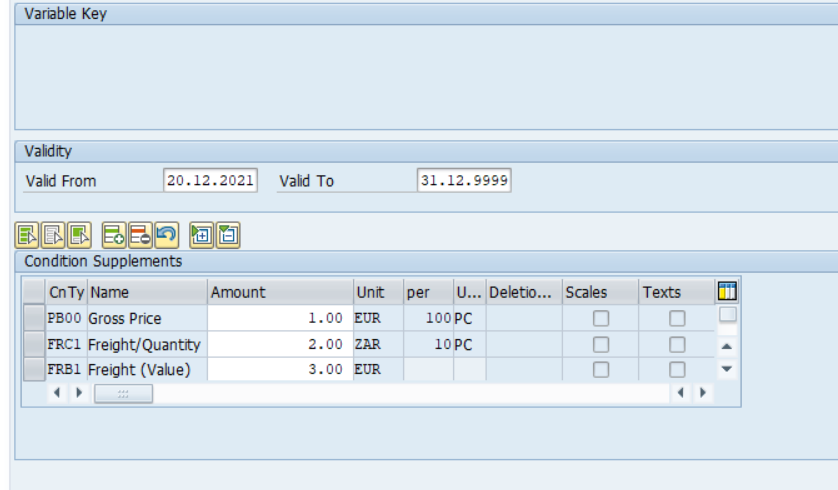
Task: Click the small box above the vertical scrollbar
Action: tap(727, 314)
